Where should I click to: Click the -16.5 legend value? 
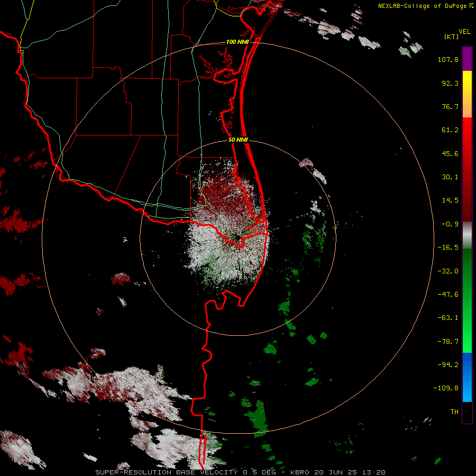(448, 248)
